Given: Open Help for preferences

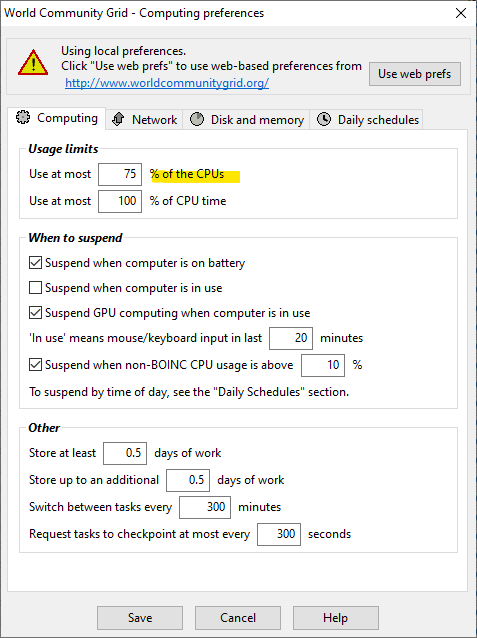Looking at the screenshot, I should coord(336,618).
